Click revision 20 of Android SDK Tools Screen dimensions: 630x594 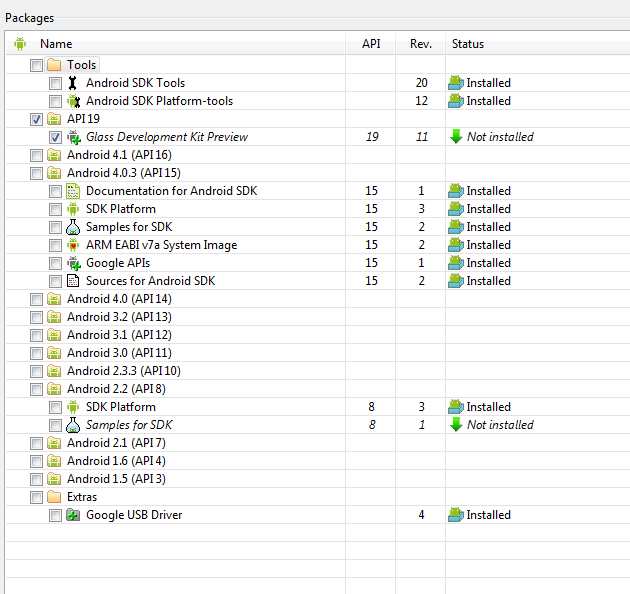[421, 83]
